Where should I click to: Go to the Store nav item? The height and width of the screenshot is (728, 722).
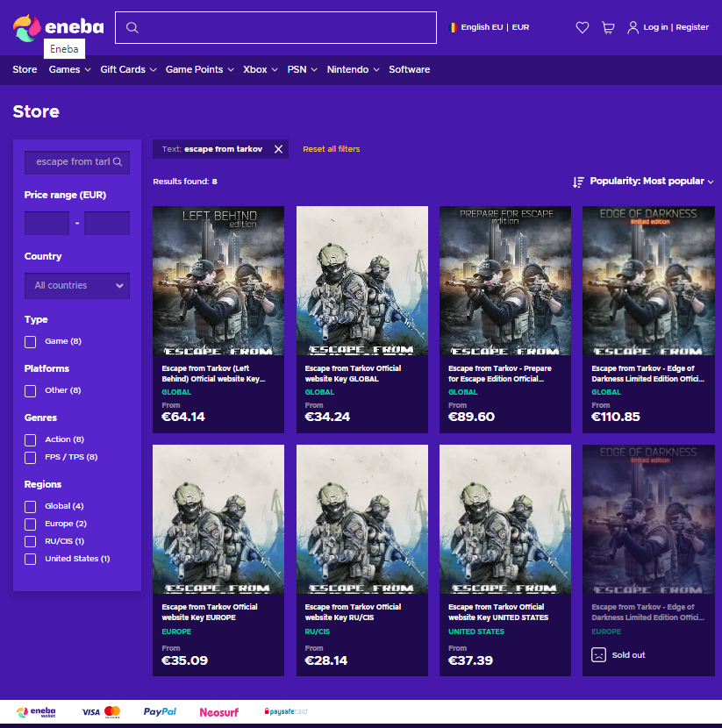[x=25, y=69]
